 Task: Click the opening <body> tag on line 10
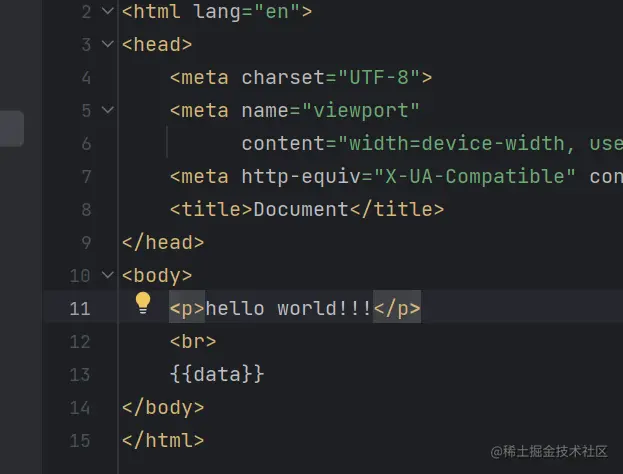pos(157,275)
